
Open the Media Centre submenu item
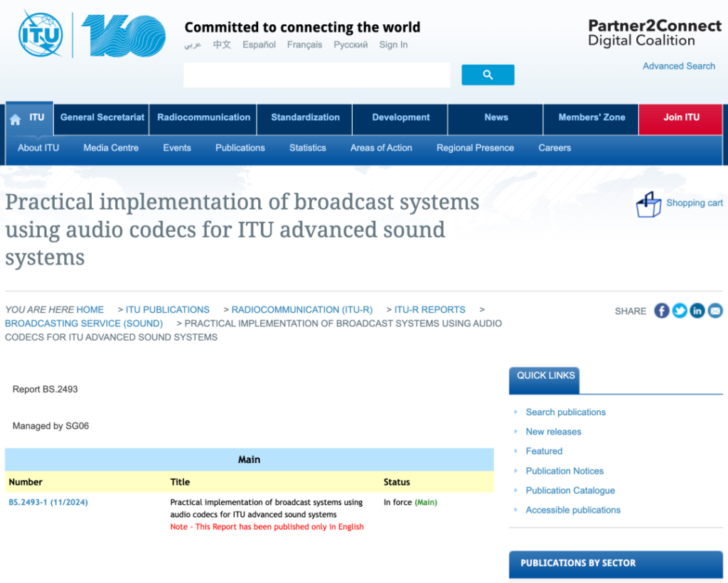111,148
